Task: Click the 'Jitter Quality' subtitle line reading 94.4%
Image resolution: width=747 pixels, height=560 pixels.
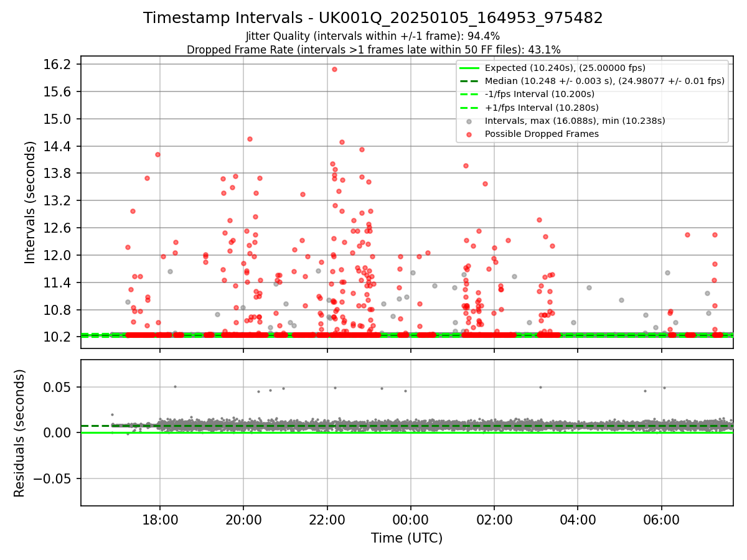Action: pos(373,37)
